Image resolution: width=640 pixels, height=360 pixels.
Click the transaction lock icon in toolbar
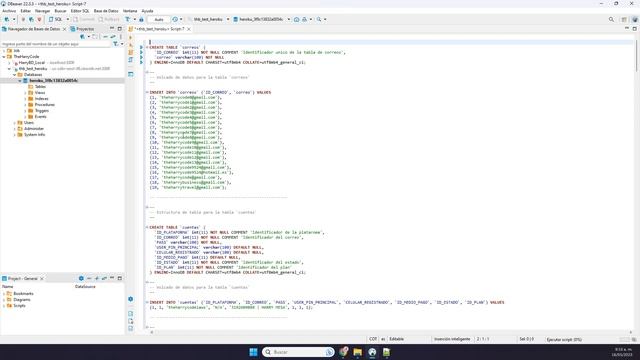(x=141, y=19)
